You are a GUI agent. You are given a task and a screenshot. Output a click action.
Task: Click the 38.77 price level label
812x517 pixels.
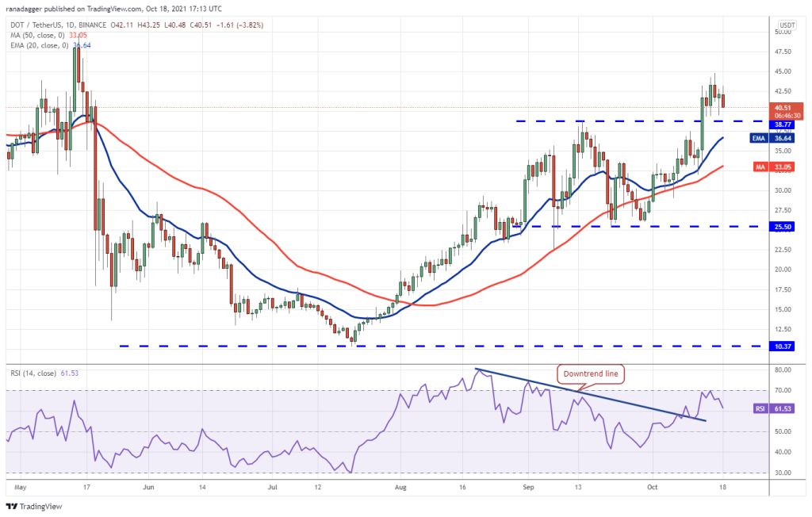tap(783, 124)
